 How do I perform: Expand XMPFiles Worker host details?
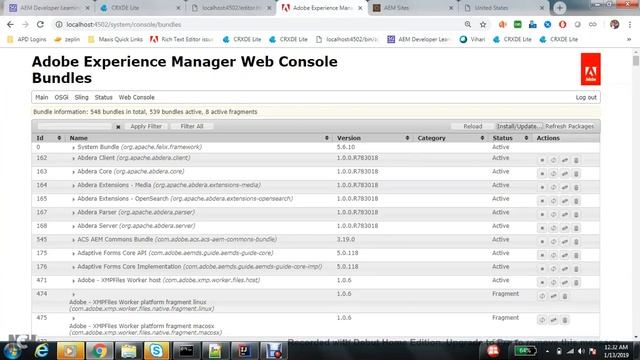(73, 281)
